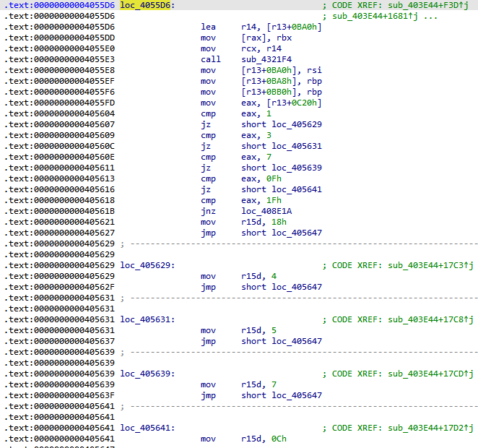Click constant 7 in cmp eax, 7

[269, 157]
